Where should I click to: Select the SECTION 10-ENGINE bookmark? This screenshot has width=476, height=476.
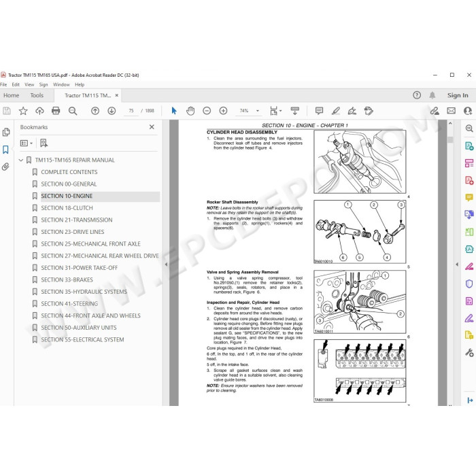67,196
